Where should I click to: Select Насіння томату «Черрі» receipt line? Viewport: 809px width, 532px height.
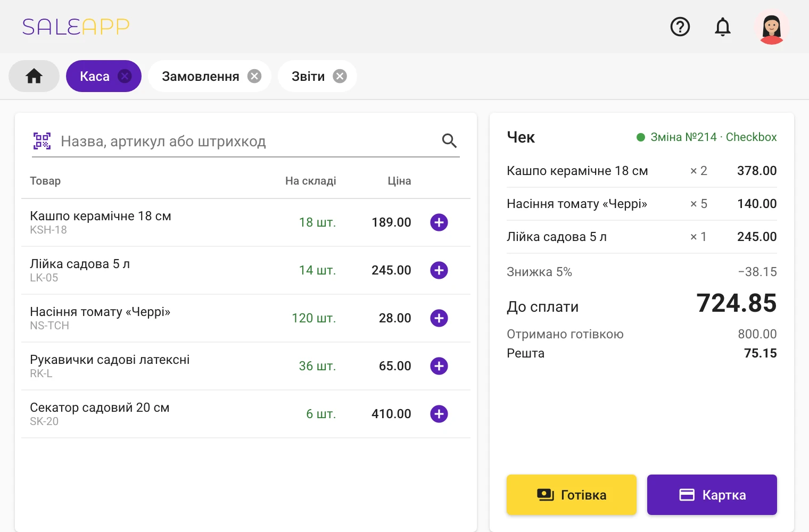coord(642,204)
